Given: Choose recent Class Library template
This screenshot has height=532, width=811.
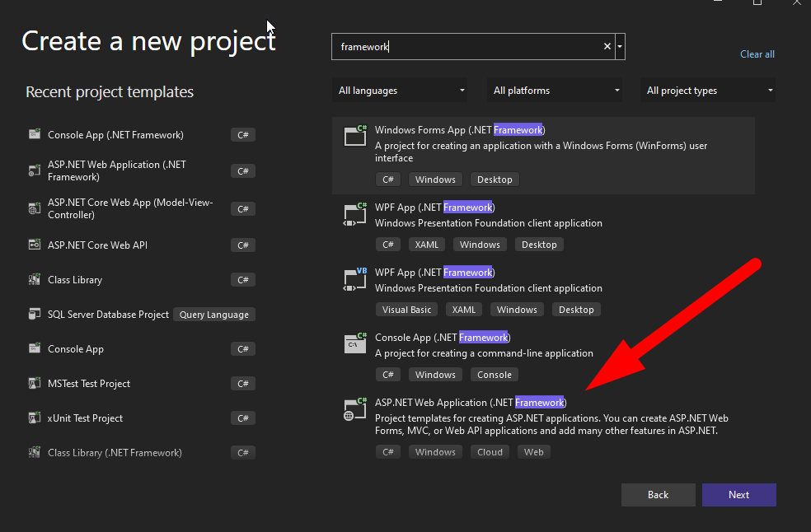Looking at the screenshot, I should (75, 280).
